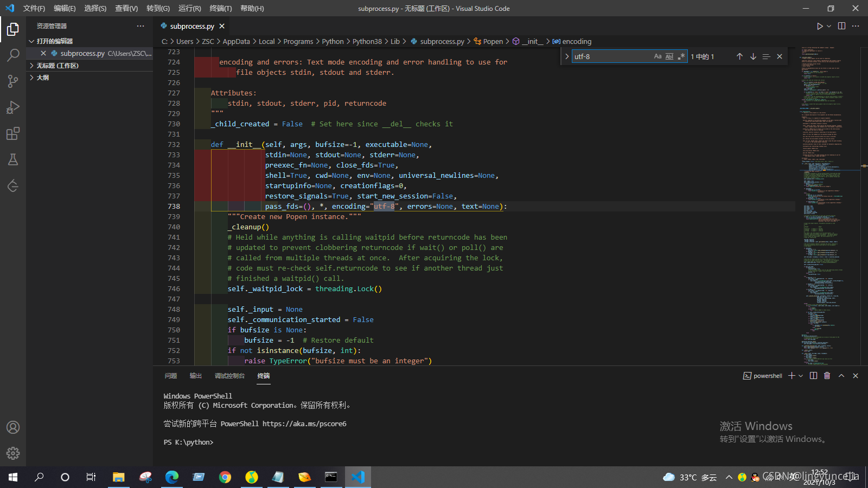Open the File (文件) menu
This screenshot has width=868, height=488.
tap(34, 8)
